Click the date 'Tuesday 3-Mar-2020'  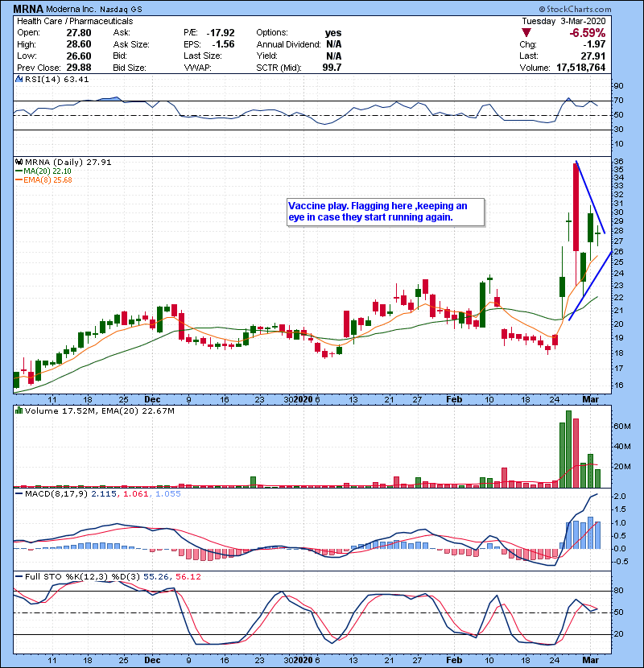(563, 21)
